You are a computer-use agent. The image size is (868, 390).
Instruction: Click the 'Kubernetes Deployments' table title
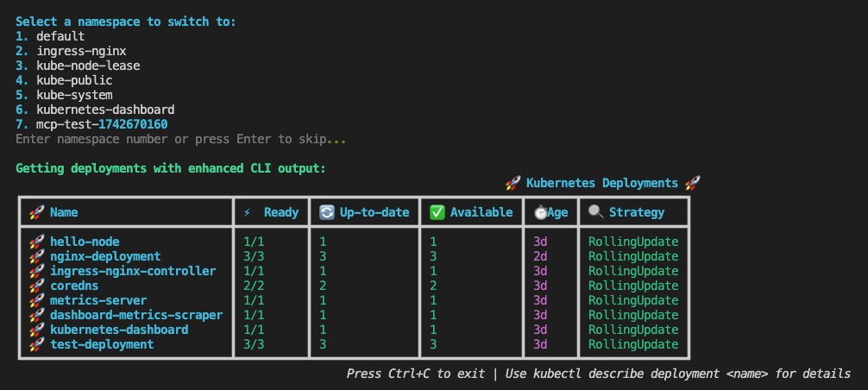click(602, 183)
